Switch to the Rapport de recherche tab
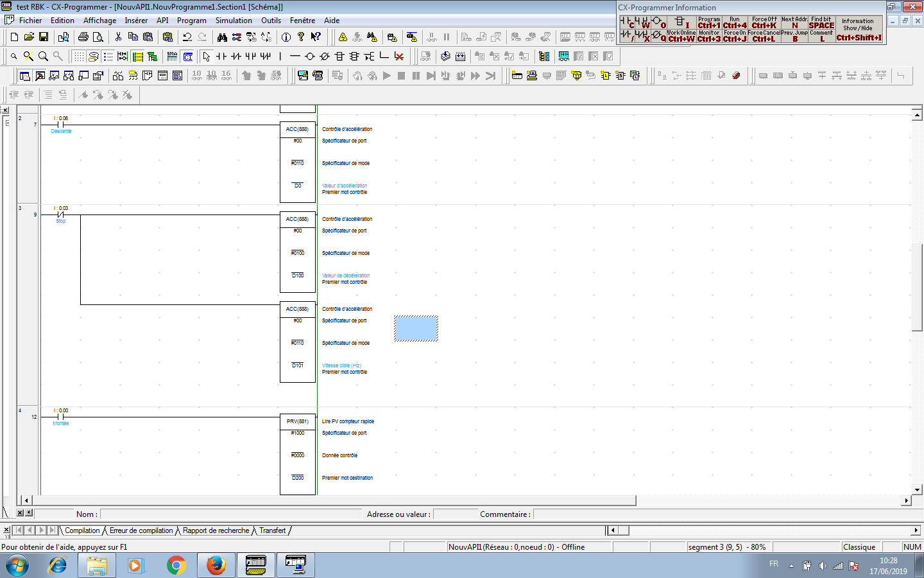The height and width of the screenshot is (578, 924). pyautogui.click(x=216, y=530)
